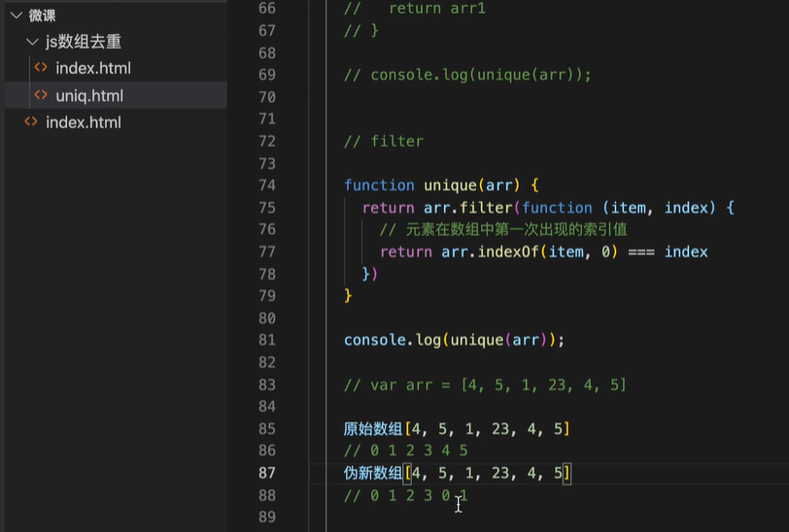
Task: Click the comment "// filter" on line 72
Action: click(384, 142)
